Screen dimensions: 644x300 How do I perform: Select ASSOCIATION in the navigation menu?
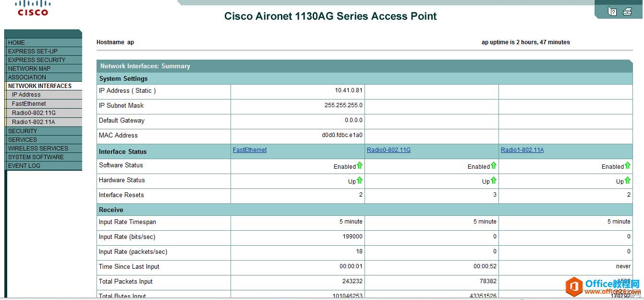tap(44, 77)
